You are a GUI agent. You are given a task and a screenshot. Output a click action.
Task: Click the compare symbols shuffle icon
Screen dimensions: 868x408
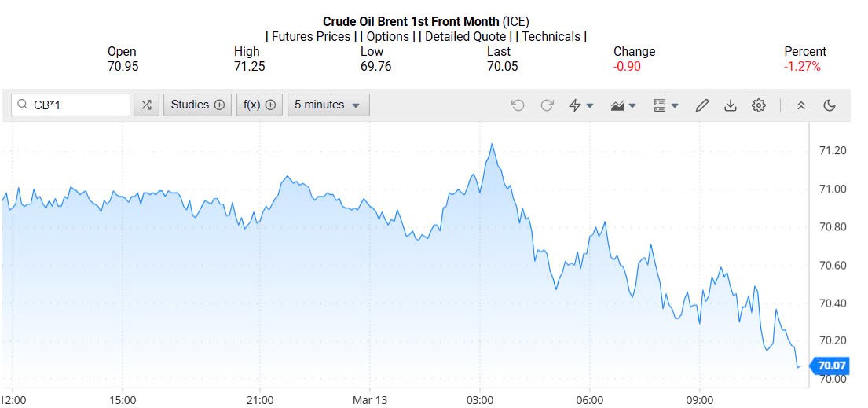pos(146,105)
